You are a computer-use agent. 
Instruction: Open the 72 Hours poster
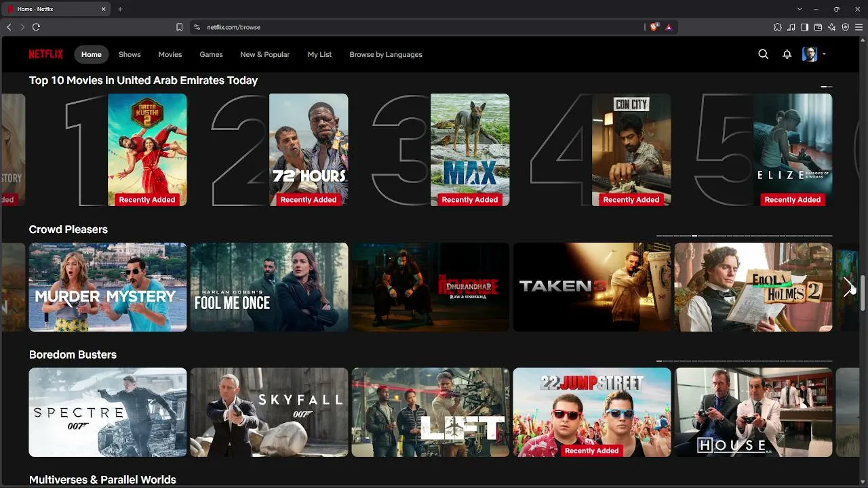click(309, 150)
